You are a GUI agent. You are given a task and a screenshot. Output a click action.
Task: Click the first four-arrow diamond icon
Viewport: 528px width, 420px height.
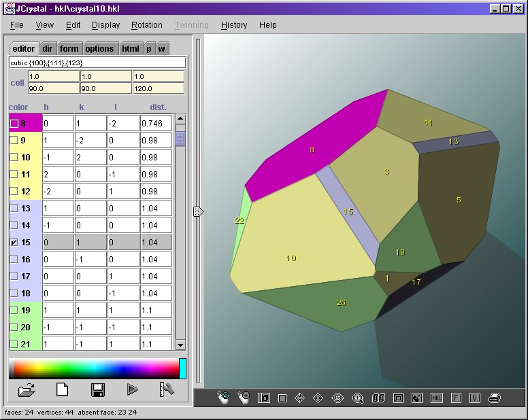(299, 398)
